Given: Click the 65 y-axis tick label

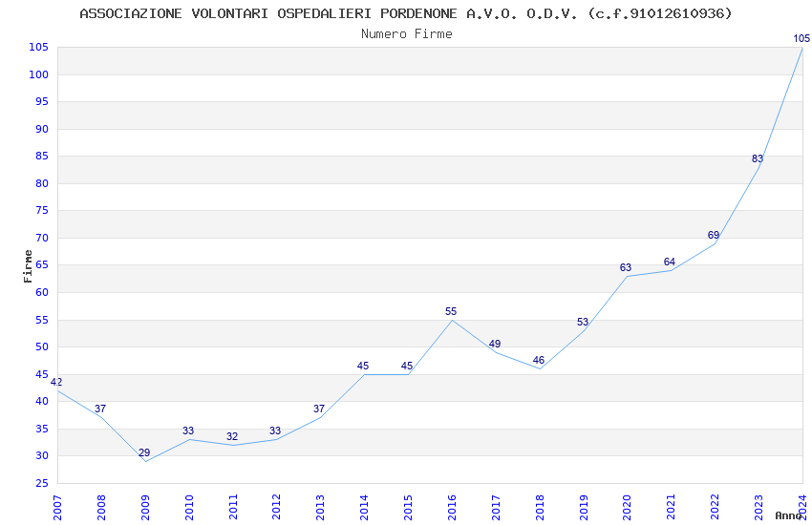Looking at the screenshot, I should point(42,265).
